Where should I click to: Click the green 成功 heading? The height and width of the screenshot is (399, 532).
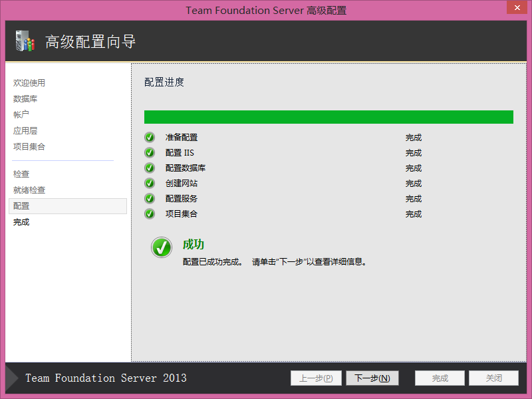(194, 244)
